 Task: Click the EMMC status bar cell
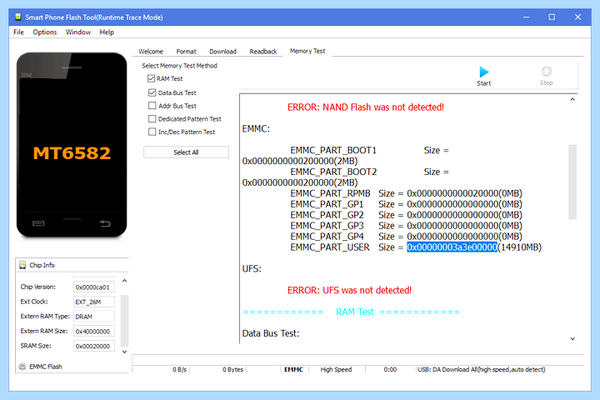pos(293,369)
